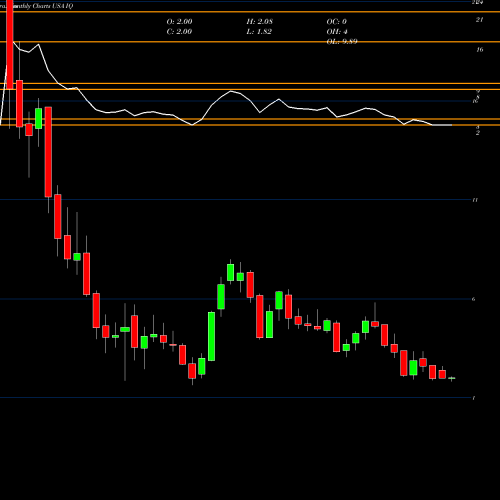Click the price axis label "16"
500x500 pixels.
pos(479,50)
